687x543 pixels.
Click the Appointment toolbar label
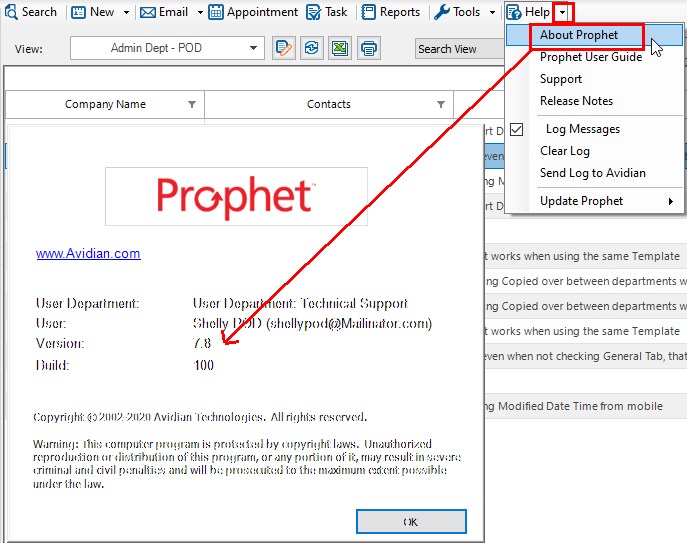point(262,12)
